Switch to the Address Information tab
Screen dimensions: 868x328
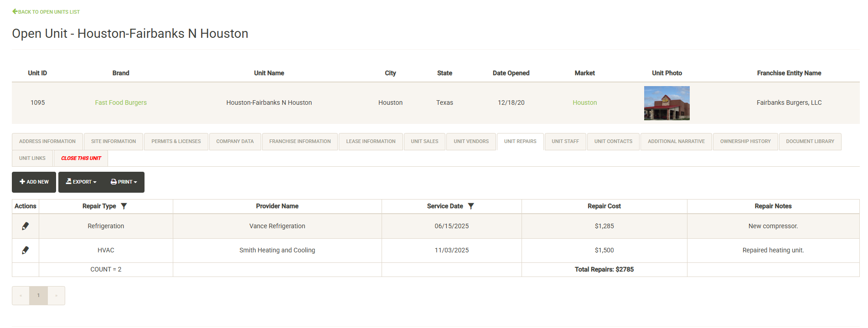point(47,142)
